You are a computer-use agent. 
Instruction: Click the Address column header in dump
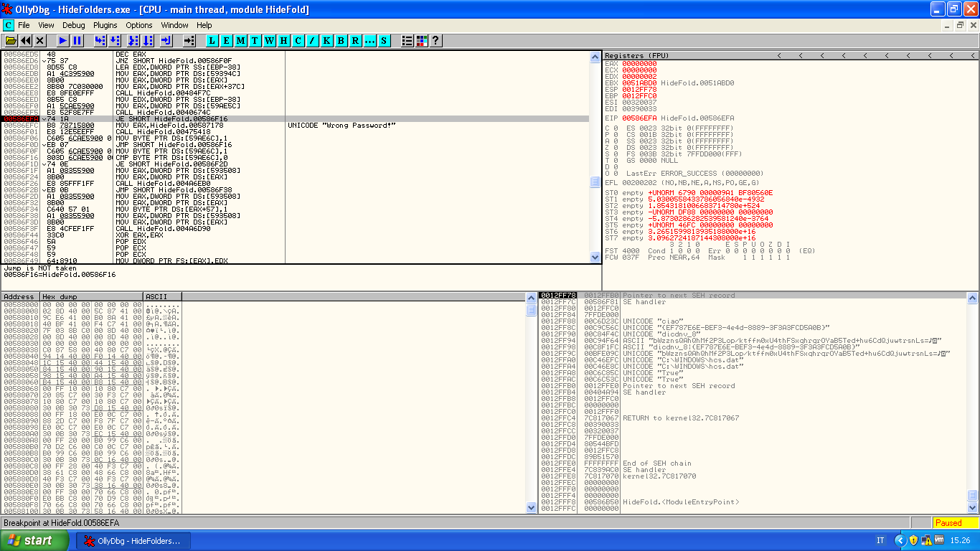click(x=19, y=296)
